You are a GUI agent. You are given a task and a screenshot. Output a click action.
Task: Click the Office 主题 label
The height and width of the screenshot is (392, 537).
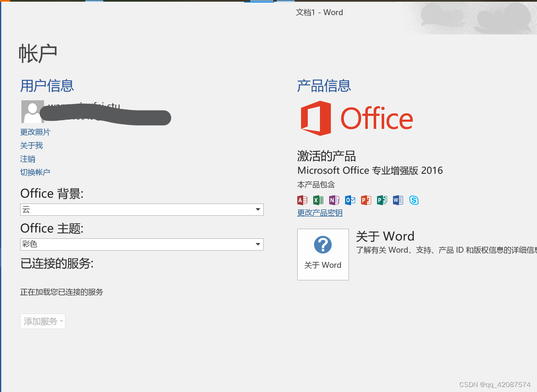click(x=52, y=228)
